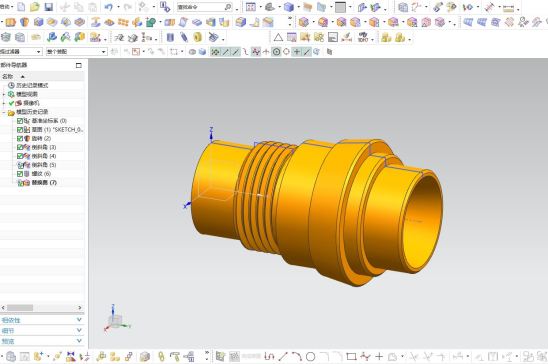Maximize the Part Navigator panel

click(79, 65)
